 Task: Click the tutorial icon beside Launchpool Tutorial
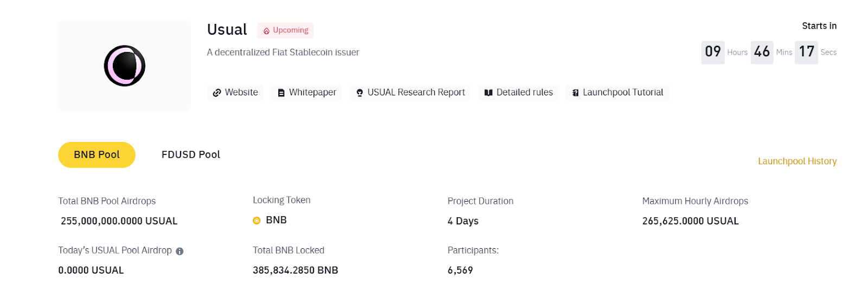click(x=575, y=93)
